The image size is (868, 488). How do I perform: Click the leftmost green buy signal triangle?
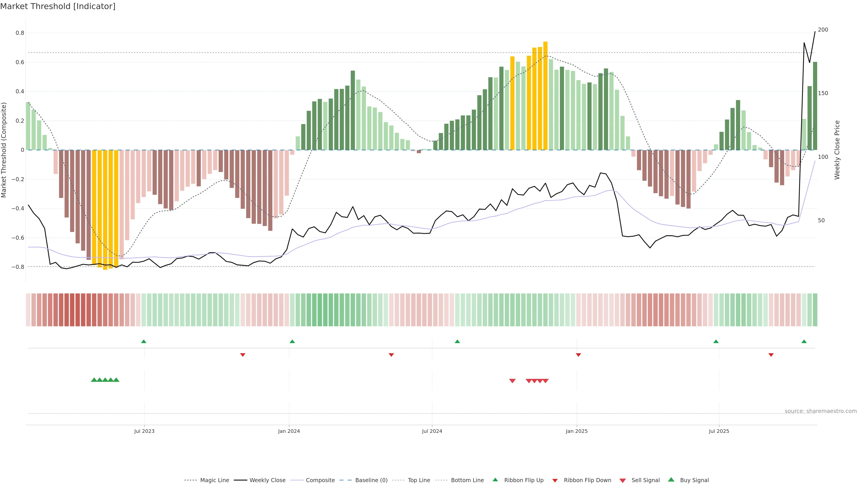(94, 380)
